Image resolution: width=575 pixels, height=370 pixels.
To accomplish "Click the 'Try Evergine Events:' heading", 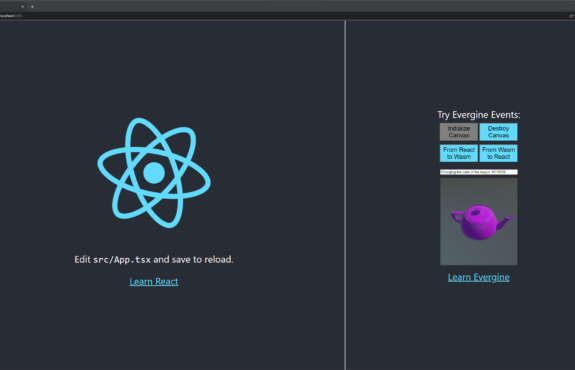I will click(x=479, y=115).
